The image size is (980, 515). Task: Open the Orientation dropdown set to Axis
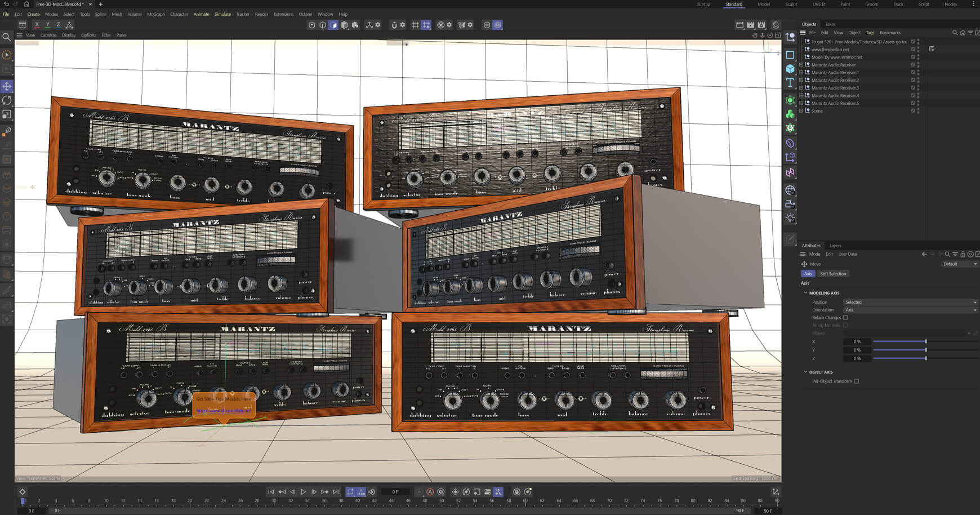(x=911, y=310)
